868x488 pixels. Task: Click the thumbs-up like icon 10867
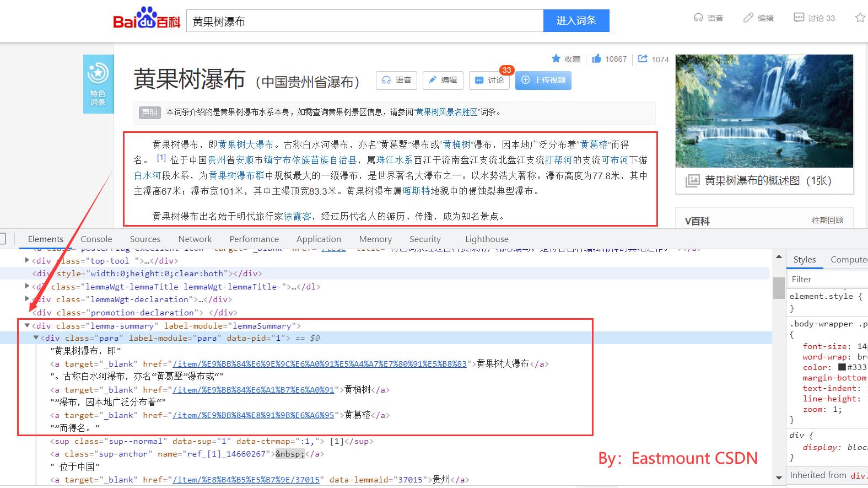point(596,58)
